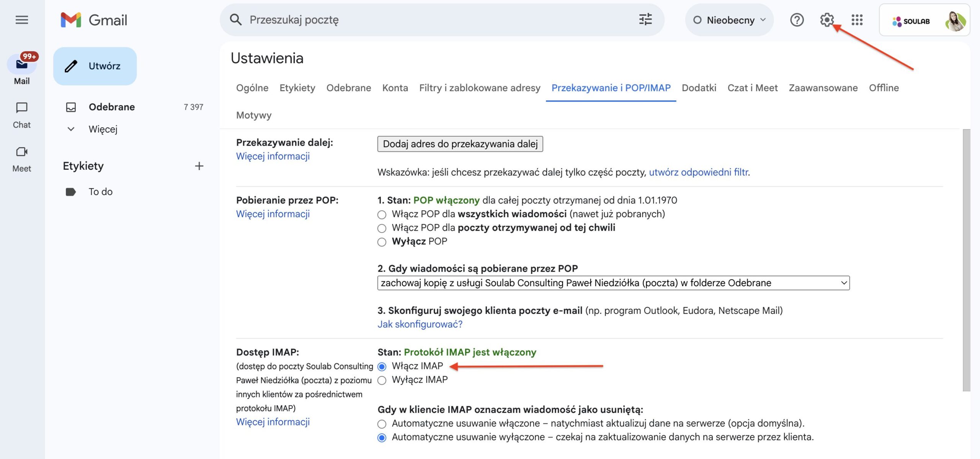Open the Google apps grid icon
Viewport: 980px width, 459px height.
tap(857, 20)
